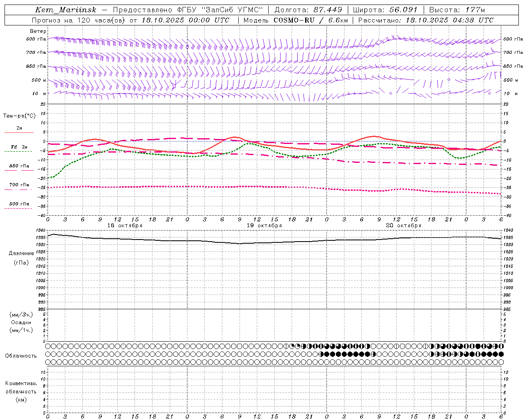Click the 20 октября date label
This screenshot has height=420, width=525.
click(404, 226)
